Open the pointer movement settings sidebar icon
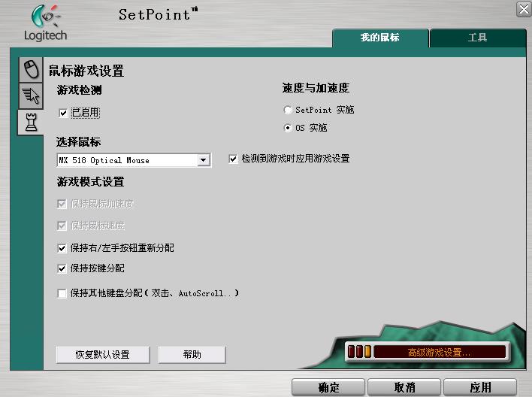The image size is (532, 397). tap(30, 95)
